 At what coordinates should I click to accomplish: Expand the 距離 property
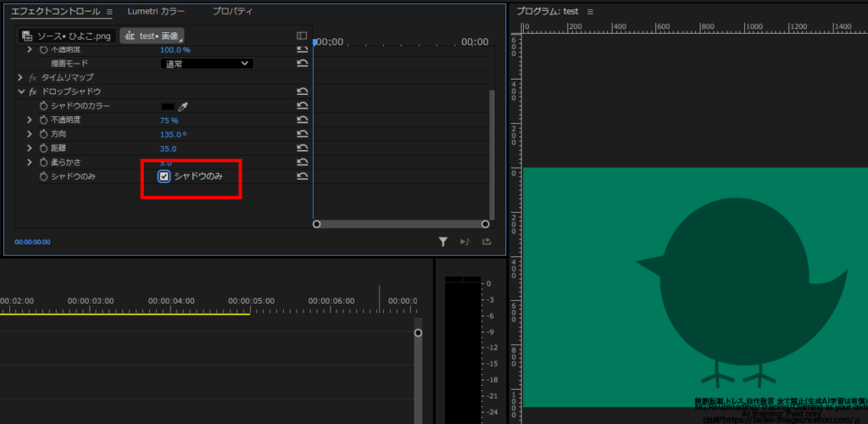30,148
